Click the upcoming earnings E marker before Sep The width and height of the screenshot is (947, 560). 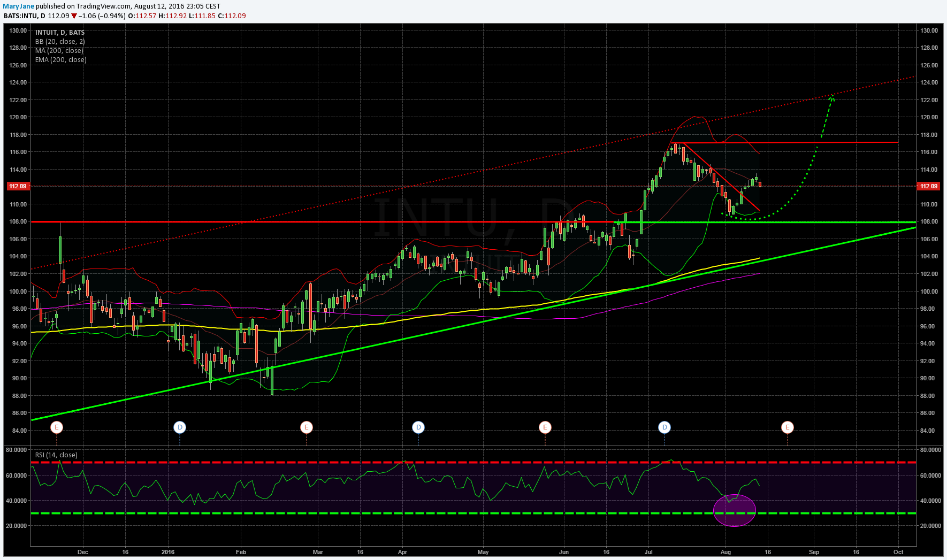[788, 427]
